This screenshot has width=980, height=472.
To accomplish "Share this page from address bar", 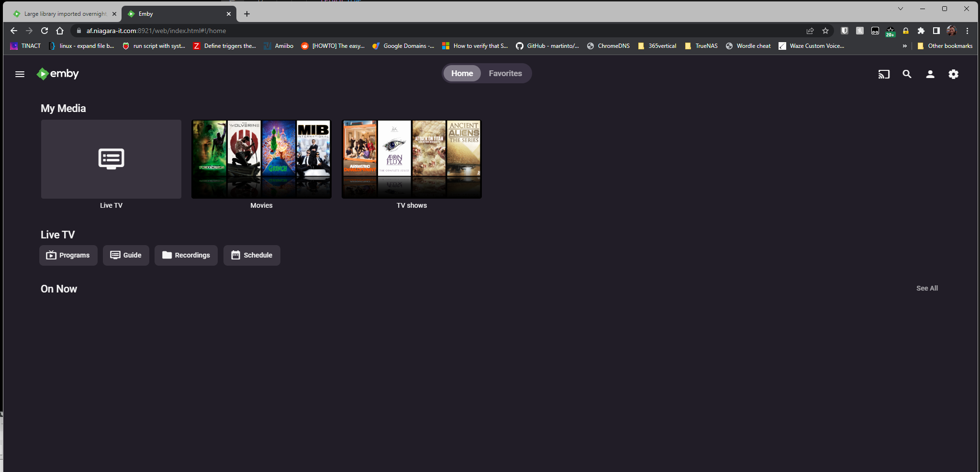I will click(x=810, y=31).
